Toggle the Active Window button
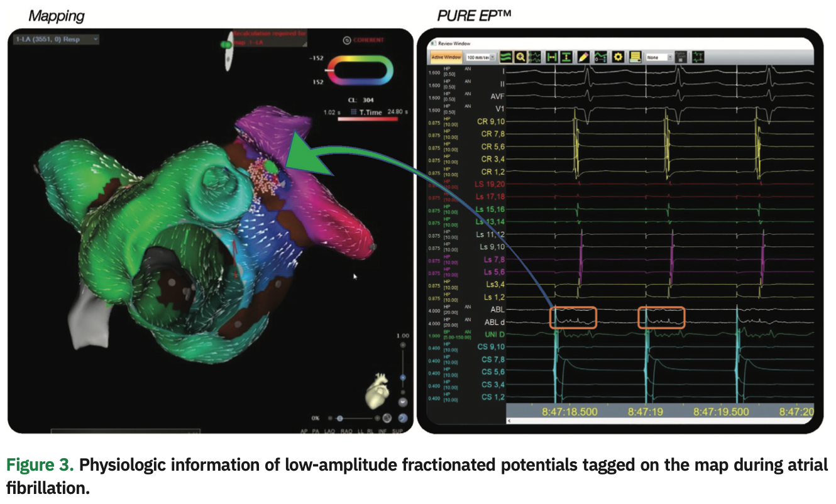Image resolution: width=836 pixels, height=504 pixels. point(446,57)
